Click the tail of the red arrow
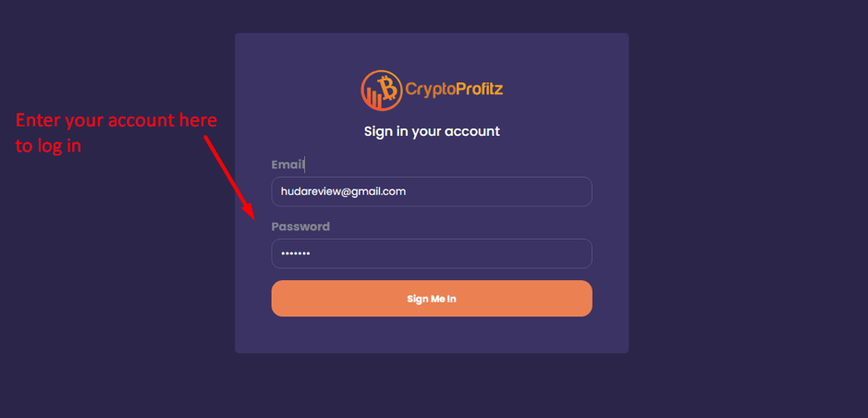 point(206,138)
